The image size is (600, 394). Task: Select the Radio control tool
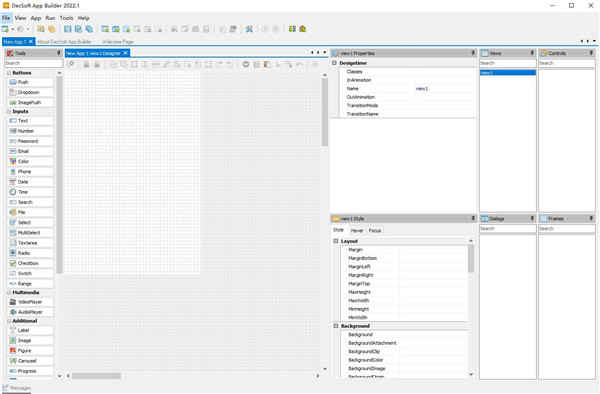click(31, 253)
